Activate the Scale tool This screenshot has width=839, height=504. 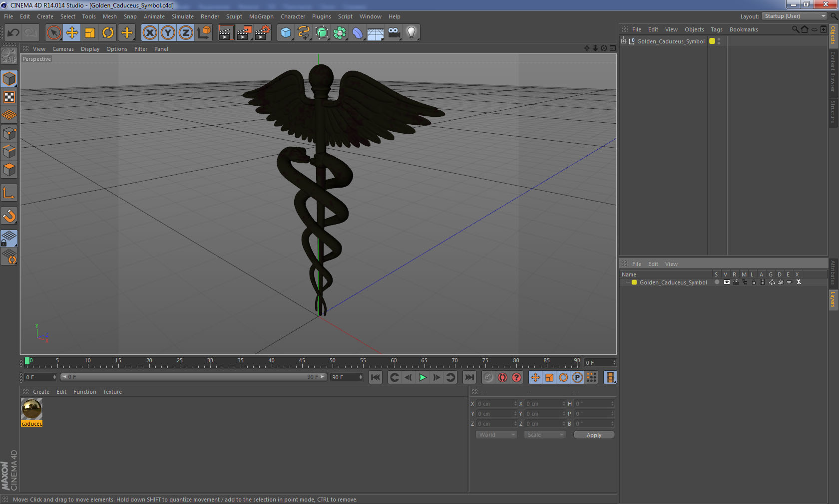coord(90,33)
